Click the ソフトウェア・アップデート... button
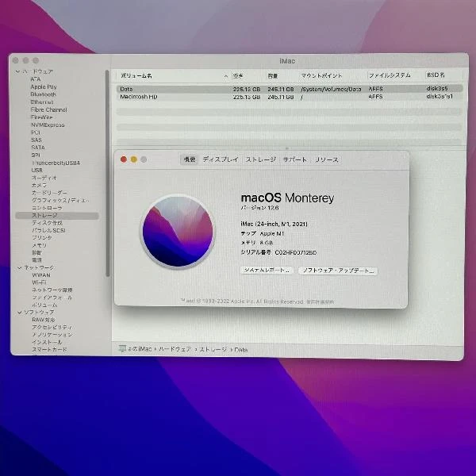This screenshot has height=476, width=476. [338, 271]
